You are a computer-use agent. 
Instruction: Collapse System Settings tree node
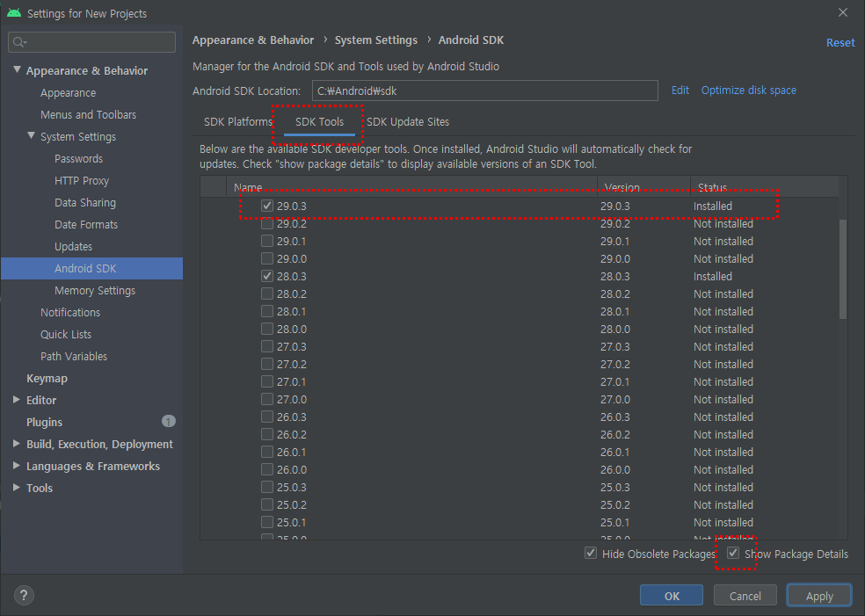[x=32, y=135]
